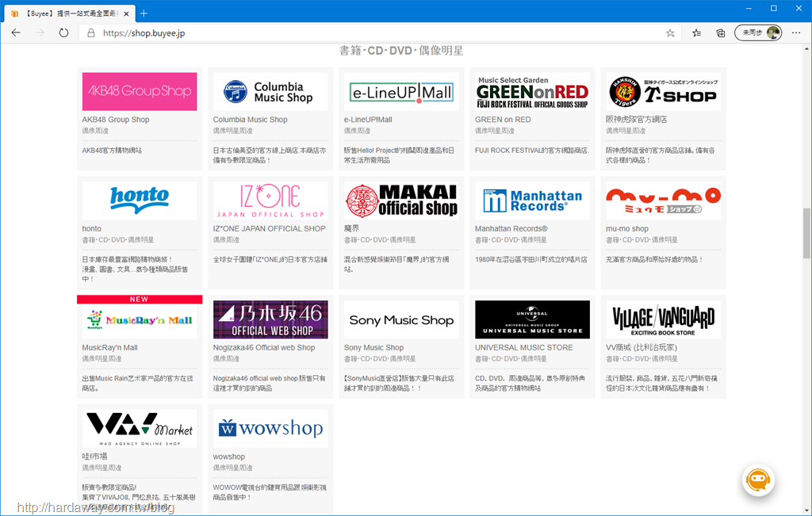Click the 魔界 store name link
This screenshot has height=516, width=812.
[x=351, y=229]
